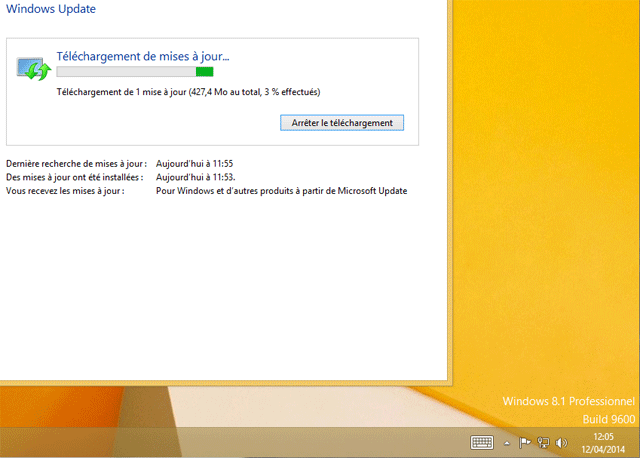Click the 'Aujourd'hui à 11:53.' value
Viewport: 640px width, 458px height.
(x=196, y=177)
